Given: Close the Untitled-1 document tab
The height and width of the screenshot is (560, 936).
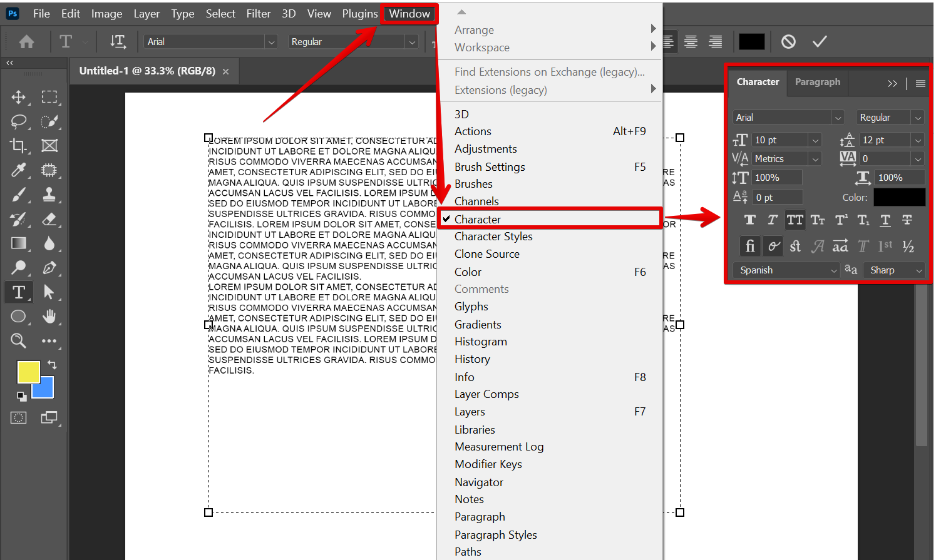Looking at the screenshot, I should (225, 72).
